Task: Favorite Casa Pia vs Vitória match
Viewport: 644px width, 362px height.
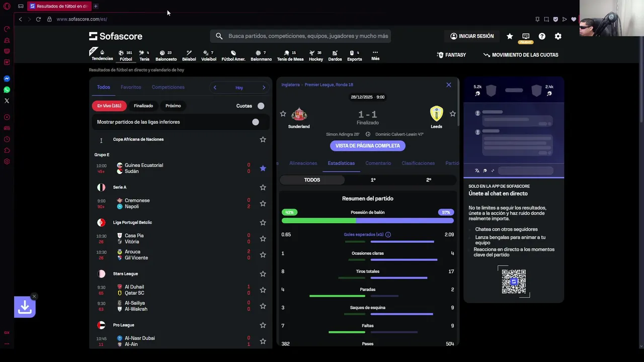Action: (263, 239)
